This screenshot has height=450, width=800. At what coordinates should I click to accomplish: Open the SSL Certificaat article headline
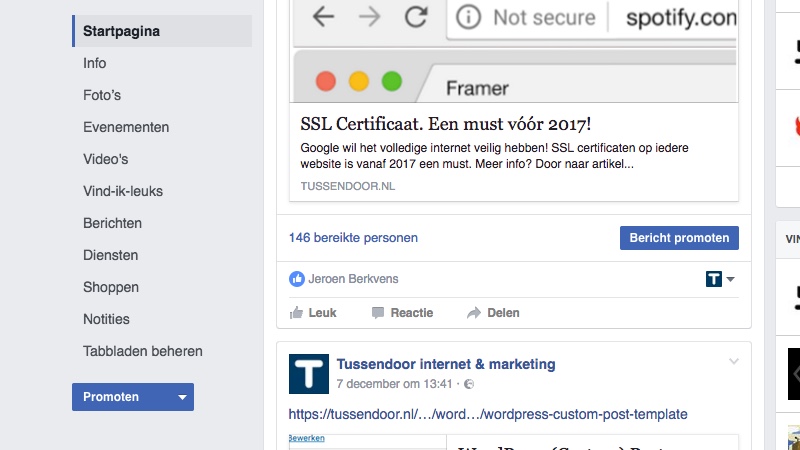tap(445, 124)
